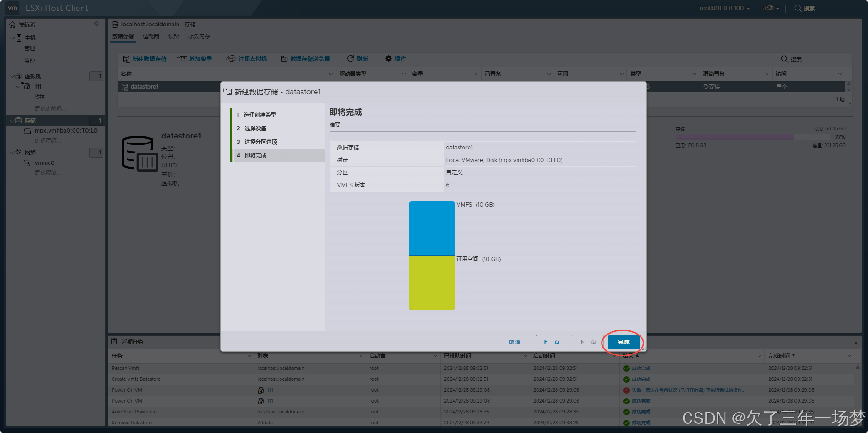The image size is (868, 433).
Task: Click the Cancel button in wizard
Action: [x=515, y=342]
